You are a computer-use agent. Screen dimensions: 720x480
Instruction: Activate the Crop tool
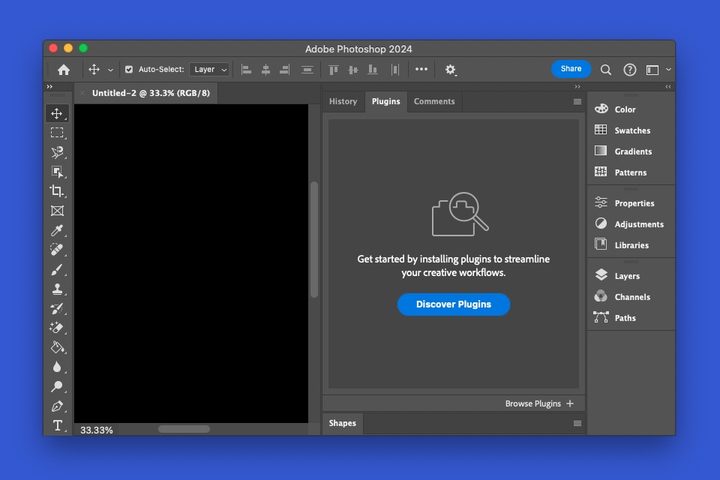(57, 191)
